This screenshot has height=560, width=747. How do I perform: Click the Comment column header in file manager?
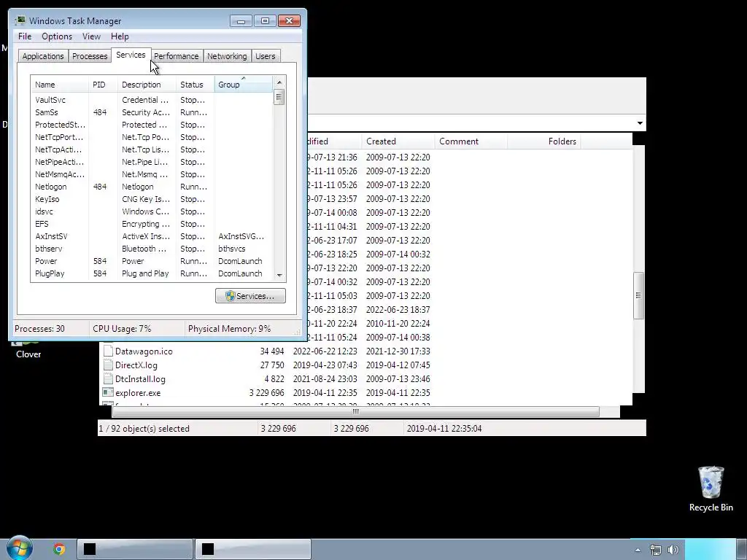pos(471,141)
